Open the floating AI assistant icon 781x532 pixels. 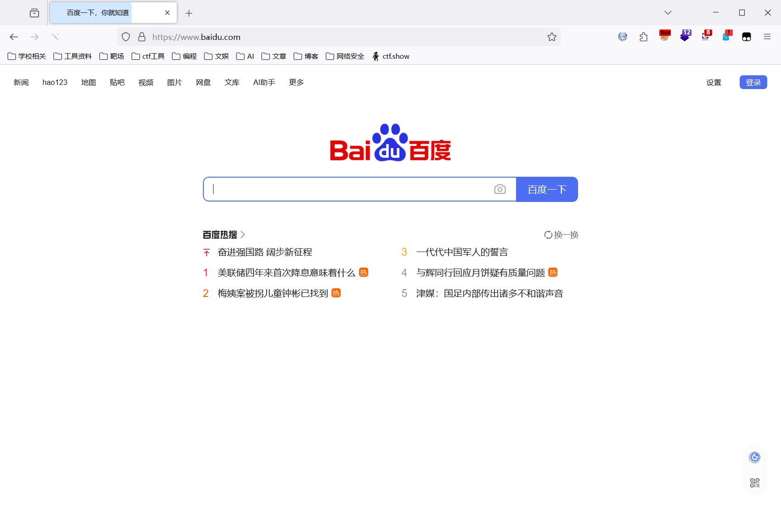754,457
